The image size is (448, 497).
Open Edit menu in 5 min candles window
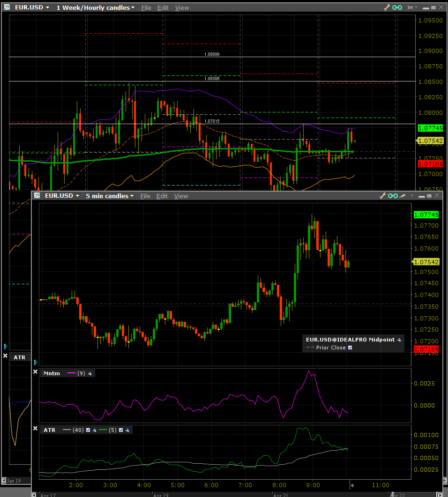[162, 196]
